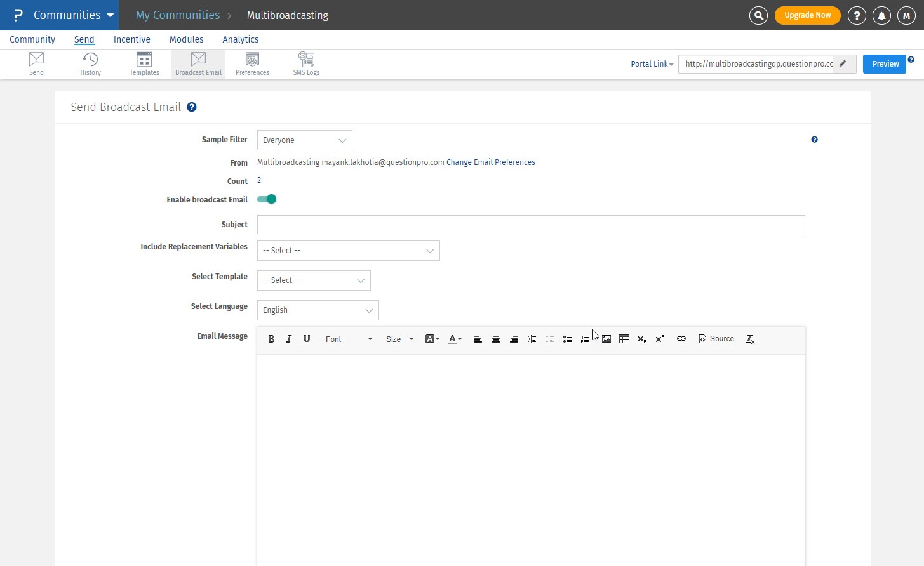Screen dimensions: 924x566
Task: Click into the Subject field
Action: (x=530, y=225)
